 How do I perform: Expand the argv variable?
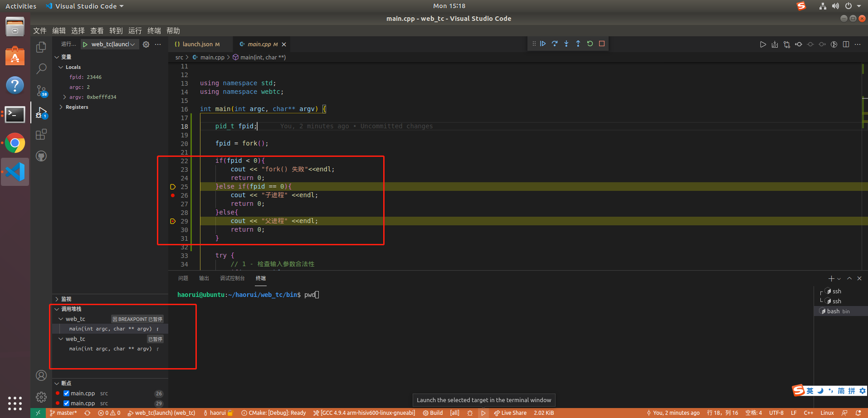coord(64,97)
